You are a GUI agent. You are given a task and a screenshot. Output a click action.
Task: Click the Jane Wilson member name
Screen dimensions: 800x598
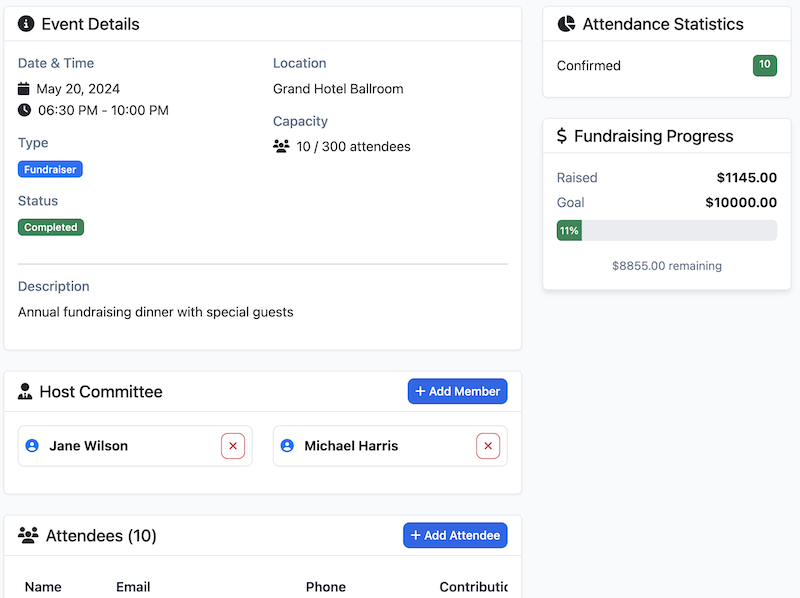tap(89, 446)
